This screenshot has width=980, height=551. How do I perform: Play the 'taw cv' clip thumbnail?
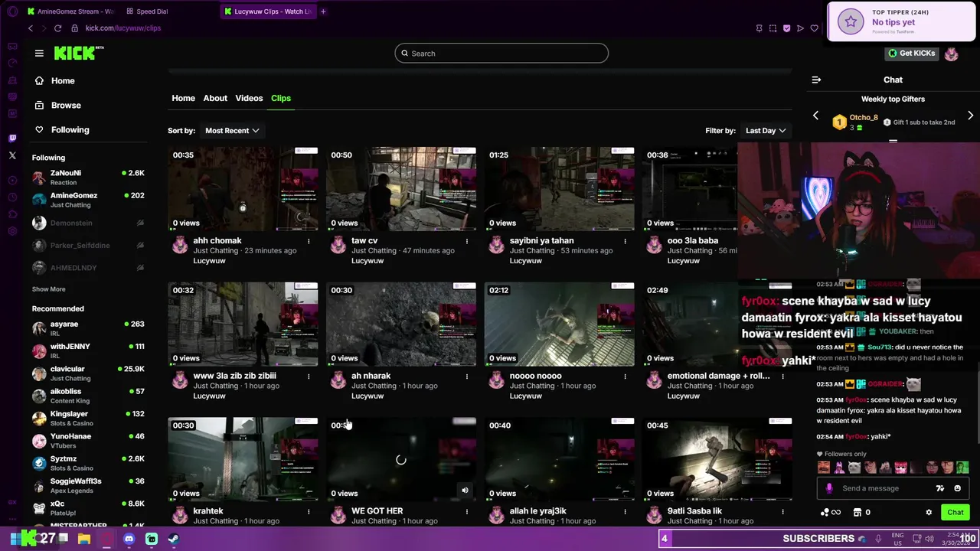[x=401, y=189]
